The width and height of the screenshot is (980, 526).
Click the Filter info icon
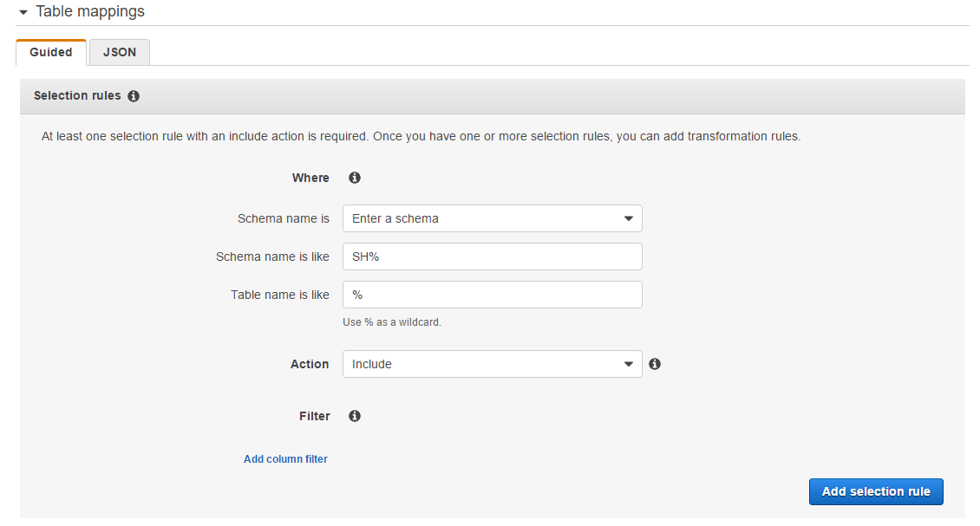[x=354, y=416]
